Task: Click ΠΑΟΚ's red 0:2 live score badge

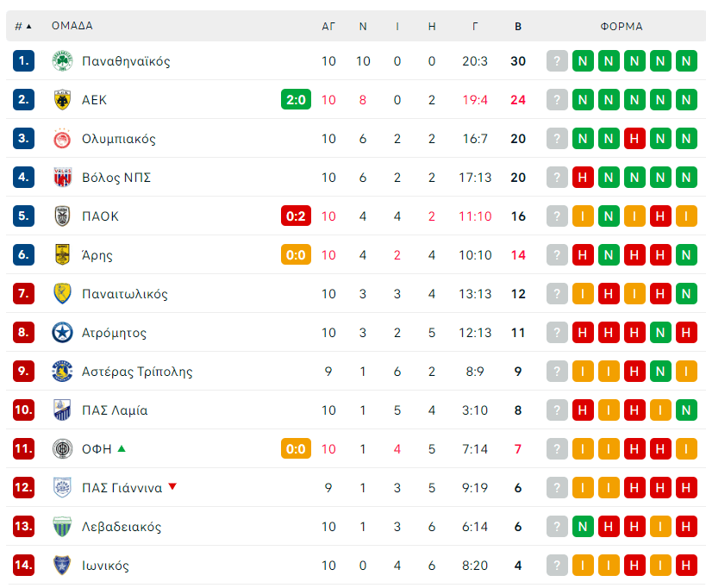Action: click(x=295, y=216)
